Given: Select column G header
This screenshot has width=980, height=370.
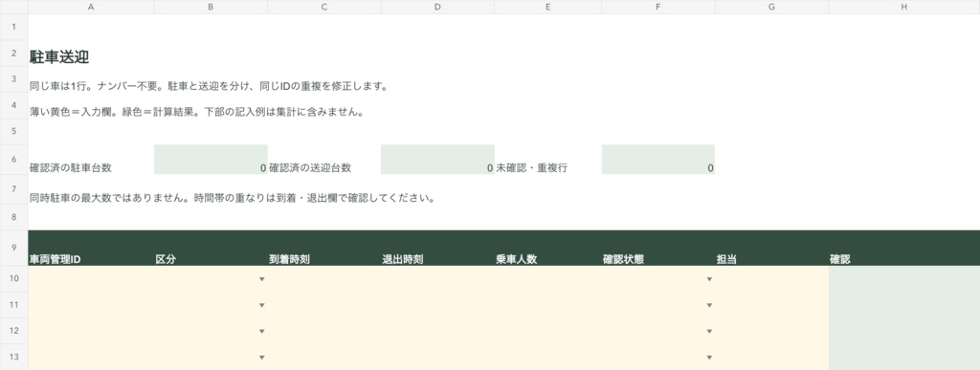Looking at the screenshot, I should pyautogui.click(x=772, y=7).
